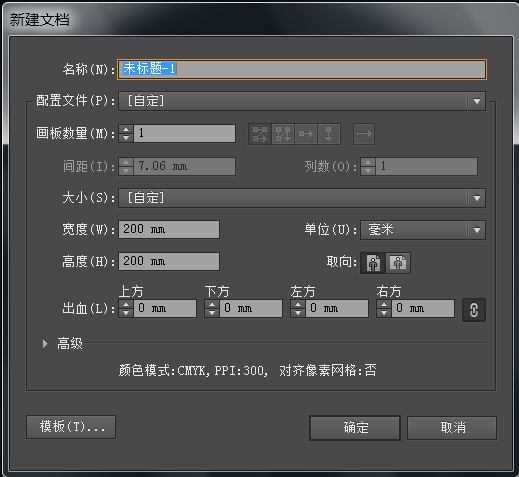Toggle the bleed link chain icon
This screenshot has height=477, width=519.
(x=474, y=310)
